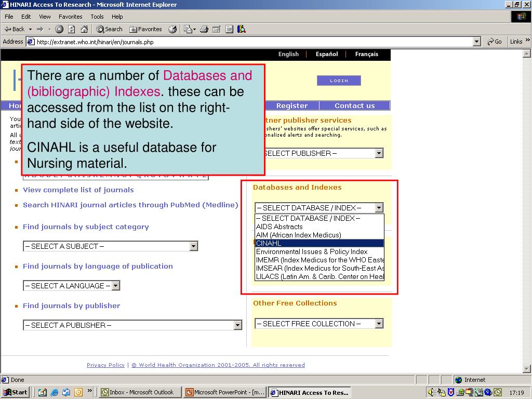Open the View menu
The width and height of the screenshot is (532, 399).
point(45,17)
